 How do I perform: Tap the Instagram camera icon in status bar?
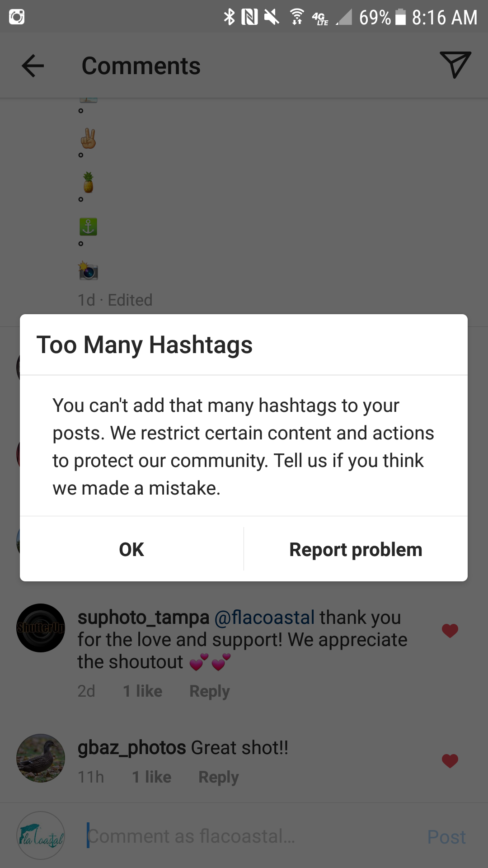(x=17, y=17)
